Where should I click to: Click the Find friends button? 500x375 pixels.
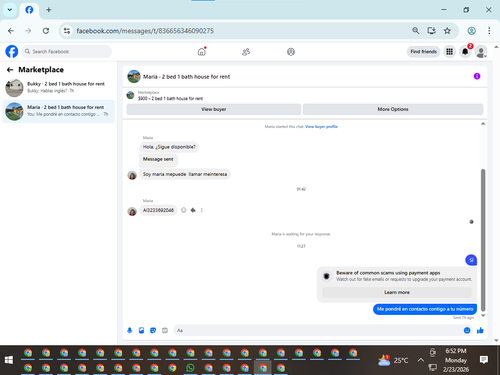click(x=423, y=52)
